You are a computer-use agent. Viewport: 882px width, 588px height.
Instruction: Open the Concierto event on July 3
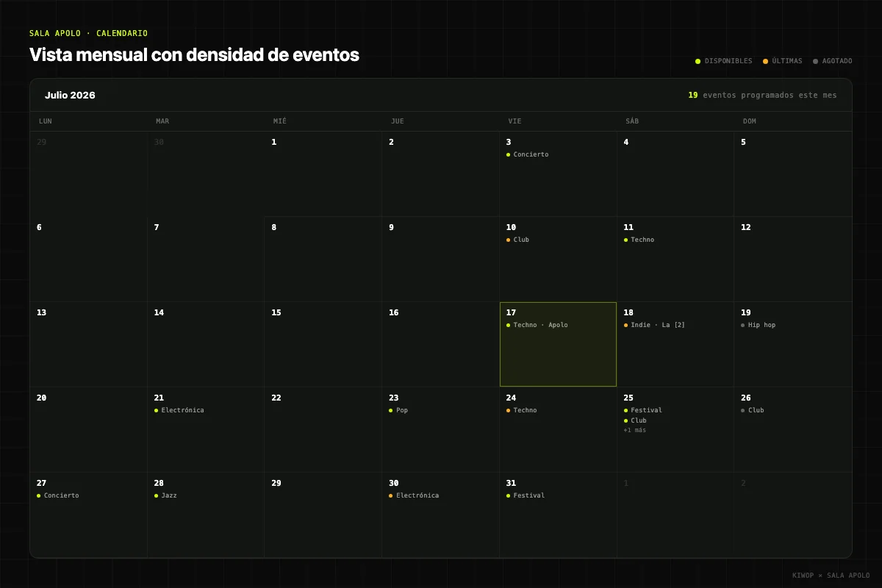pos(528,154)
